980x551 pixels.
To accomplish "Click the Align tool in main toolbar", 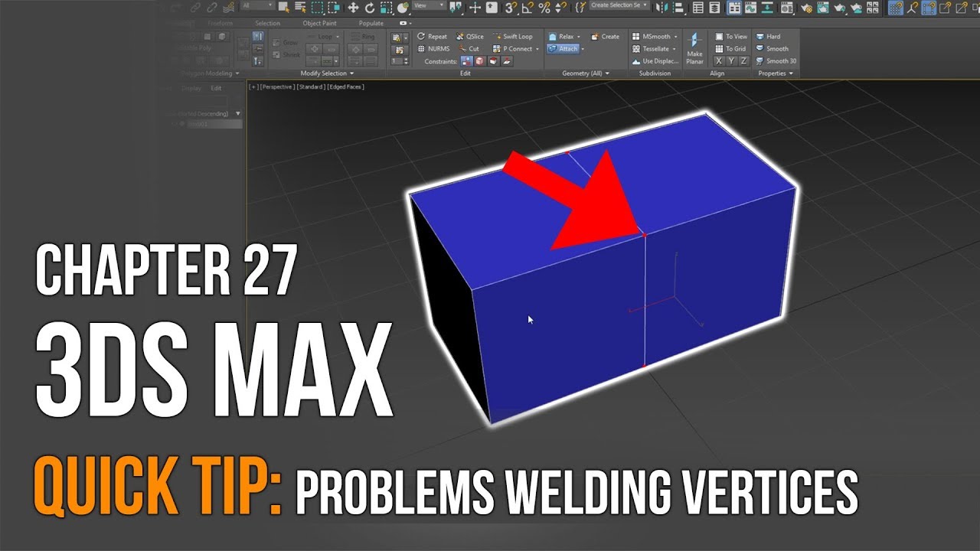I will coord(678,7).
